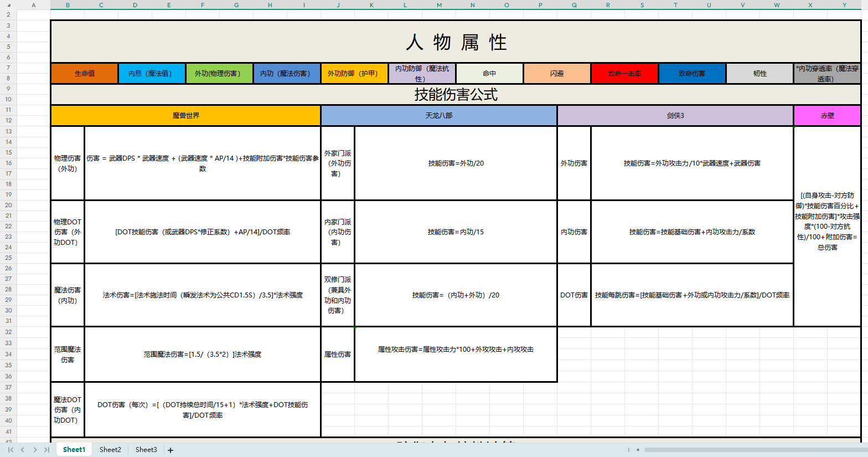Select the red 致命一击率 cell
Screen dimensions: 868x457
point(624,73)
